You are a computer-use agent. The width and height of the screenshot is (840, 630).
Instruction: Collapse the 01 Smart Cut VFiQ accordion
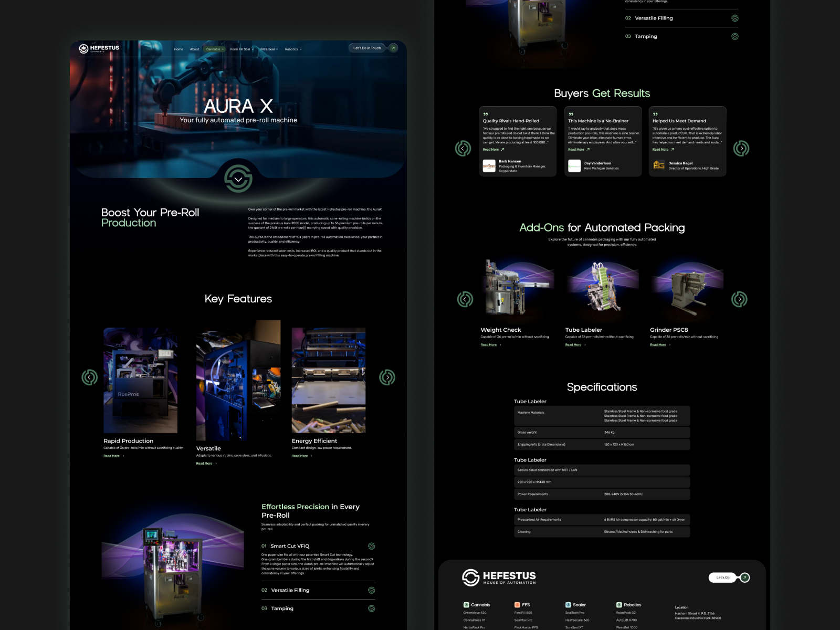coord(318,546)
